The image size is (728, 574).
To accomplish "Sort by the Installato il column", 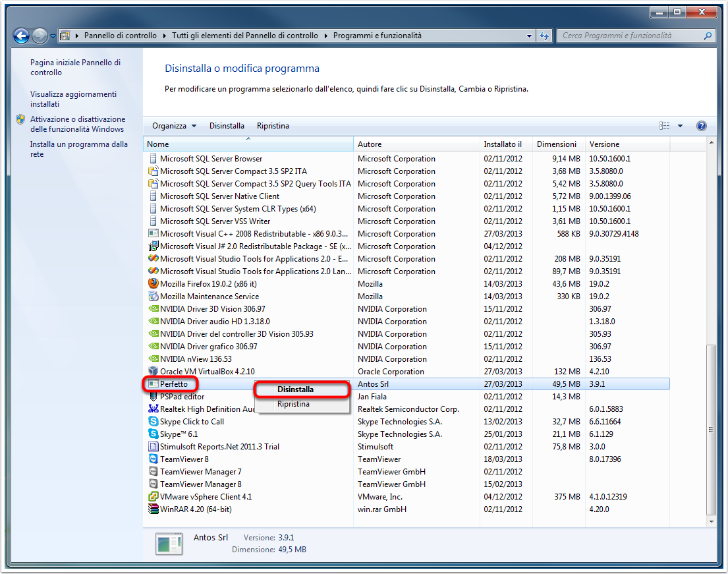I will (x=506, y=144).
